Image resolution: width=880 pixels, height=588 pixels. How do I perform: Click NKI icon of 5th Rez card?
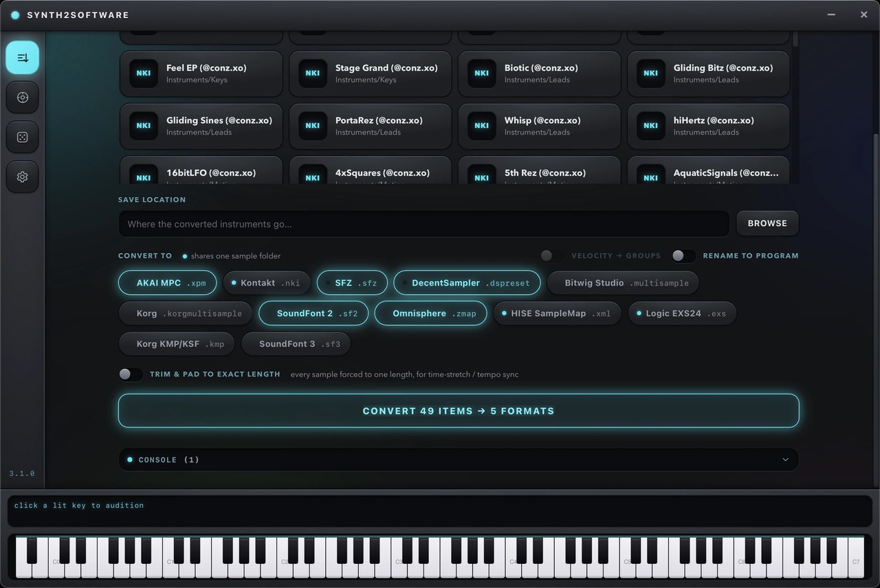click(482, 174)
